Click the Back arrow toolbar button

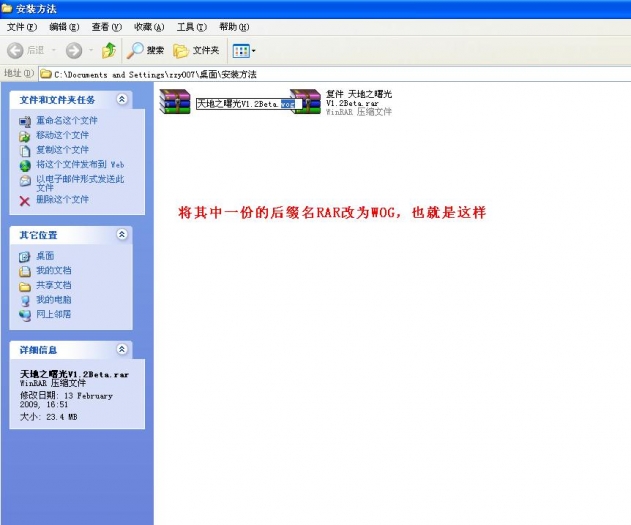[x=16, y=50]
